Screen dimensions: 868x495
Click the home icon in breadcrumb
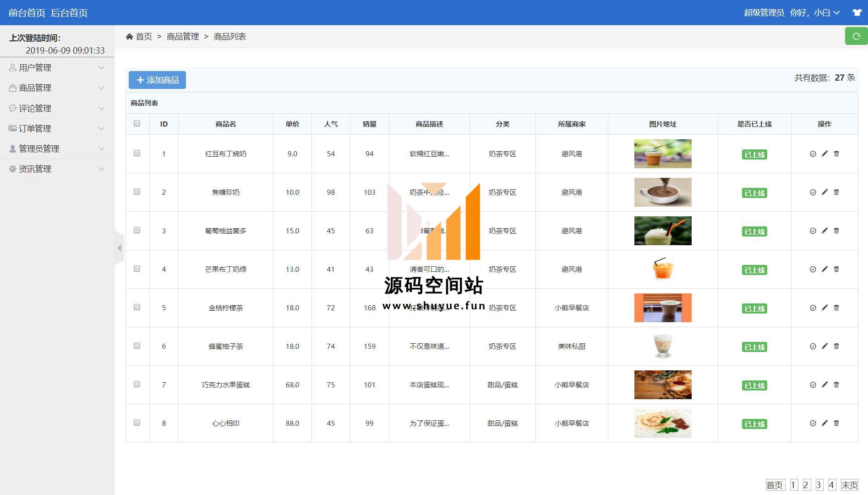tap(130, 36)
